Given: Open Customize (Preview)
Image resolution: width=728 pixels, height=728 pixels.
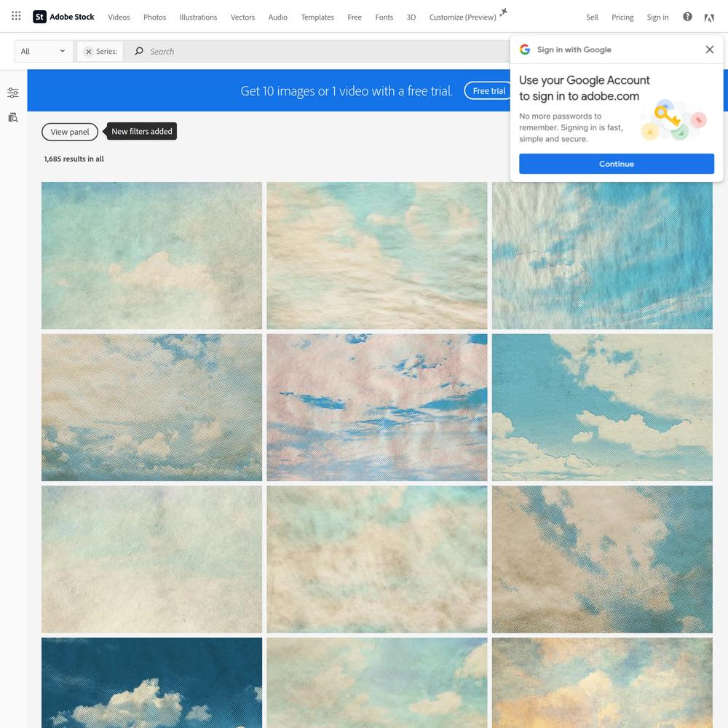Looking at the screenshot, I should pyautogui.click(x=462, y=17).
